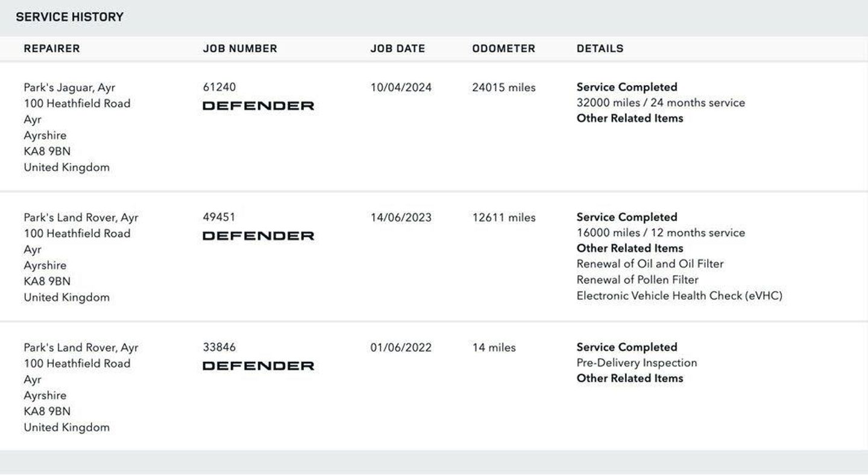Click the Repairer column header
Image resolution: width=868 pixels, height=476 pixels.
click(52, 48)
